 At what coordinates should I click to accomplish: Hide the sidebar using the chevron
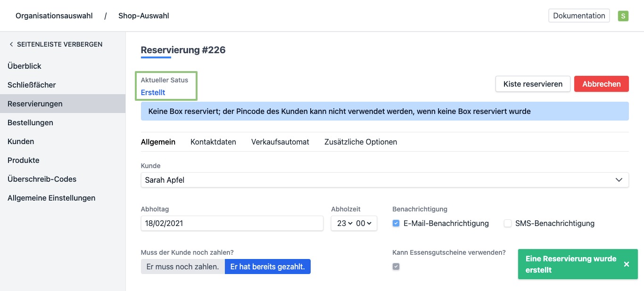(x=11, y=44)
